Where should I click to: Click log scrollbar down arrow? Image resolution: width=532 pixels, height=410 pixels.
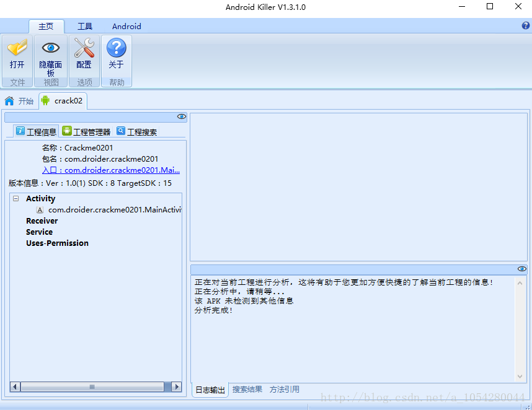pyautogui.click(x=520, y=377)
